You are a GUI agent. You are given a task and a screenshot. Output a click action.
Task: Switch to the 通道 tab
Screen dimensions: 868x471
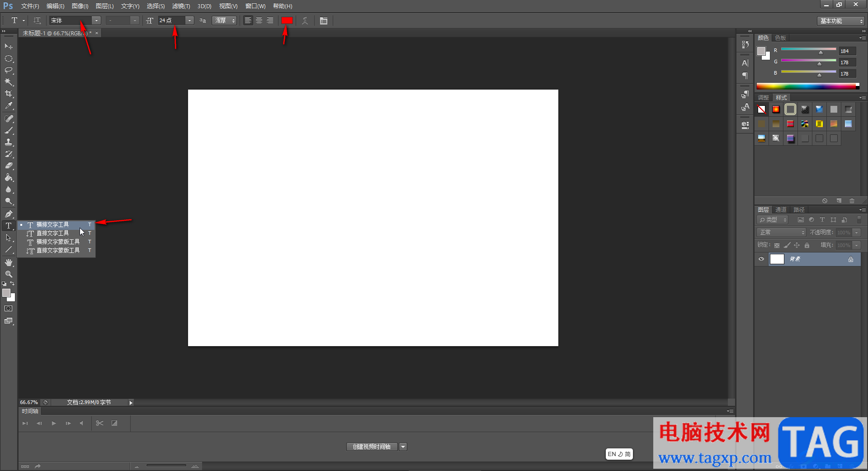click(x=781, y=210)
